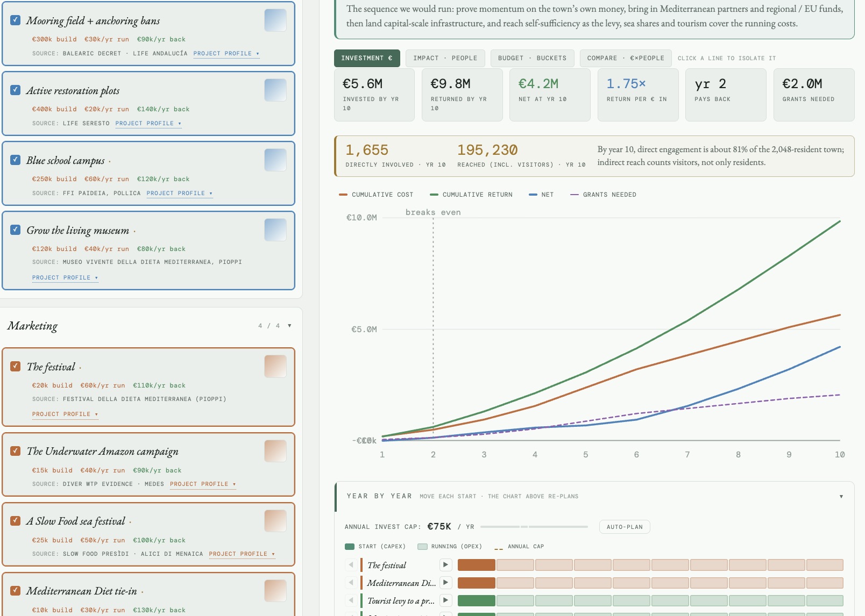This screenshot has height=616, width=865.
Task: Move Tourist levy start later arrow
Action: click(445, 600)
